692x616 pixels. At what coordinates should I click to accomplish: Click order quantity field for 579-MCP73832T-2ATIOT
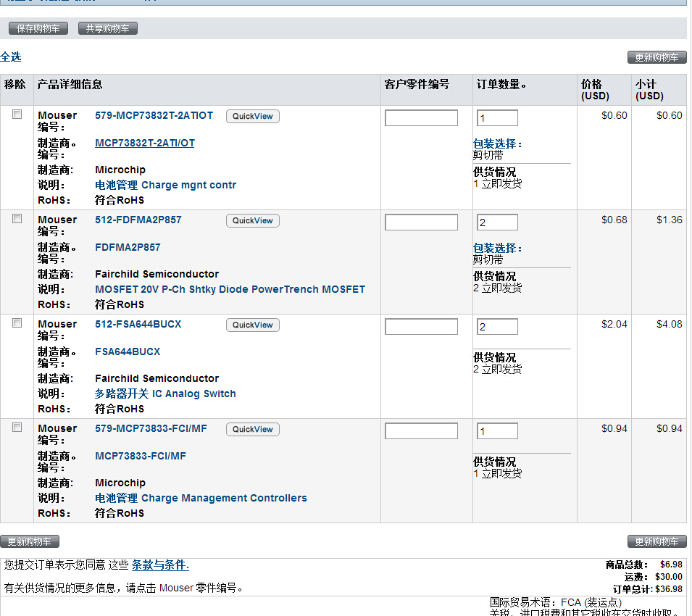pyautogui.click(x=497, y=118)
